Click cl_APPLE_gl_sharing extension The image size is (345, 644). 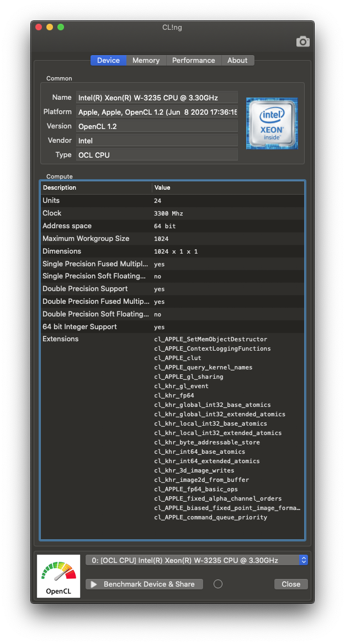pos(189,377)
